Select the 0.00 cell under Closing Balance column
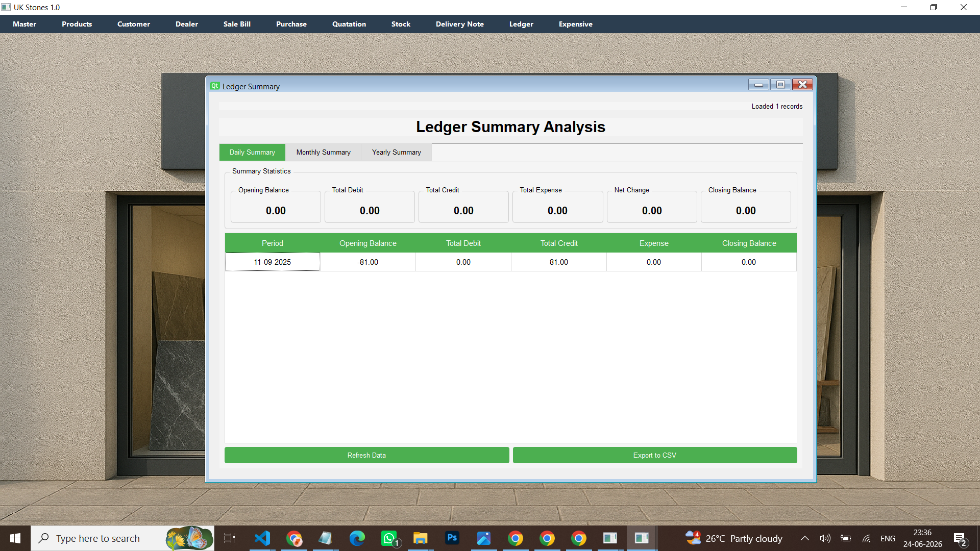980x551 pixels. coord(749,262)
